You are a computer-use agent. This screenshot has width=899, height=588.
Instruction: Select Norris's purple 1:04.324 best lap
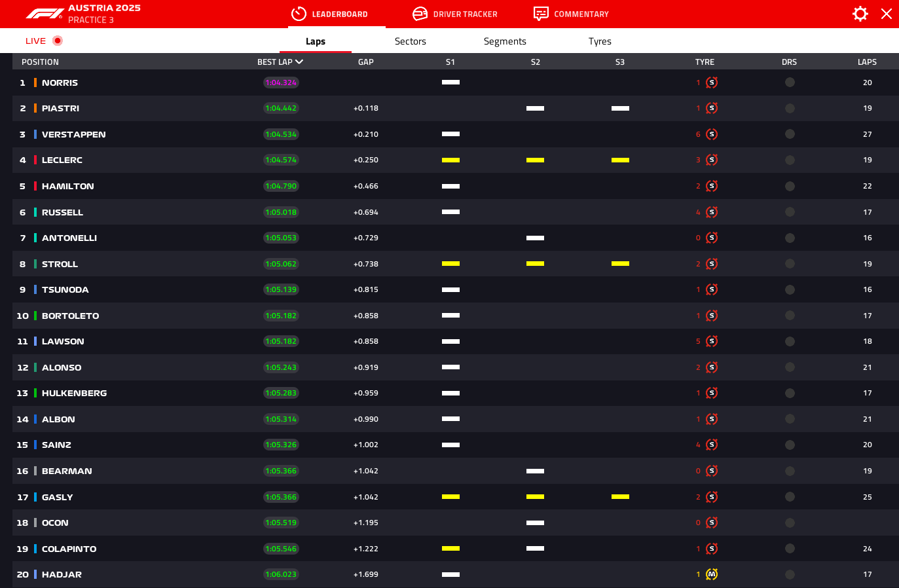pyautogui.click(x=281, y=83)
